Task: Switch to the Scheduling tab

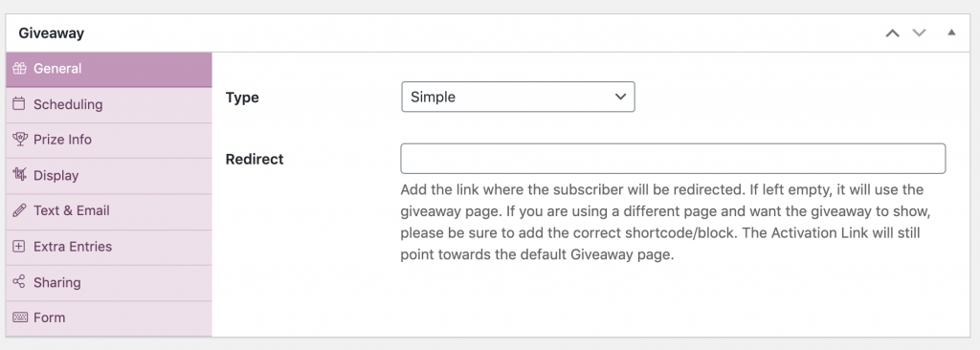Action: [x=109, y=104]
